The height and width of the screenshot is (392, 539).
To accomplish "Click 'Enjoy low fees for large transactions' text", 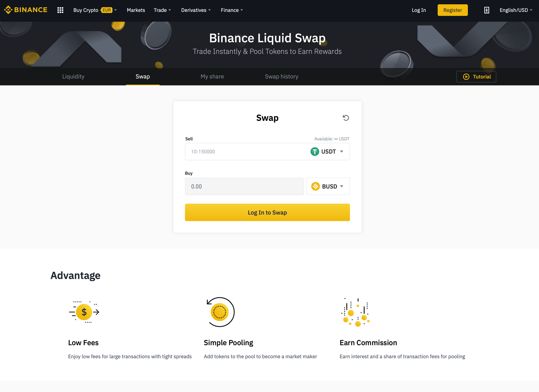I will [130, 356].
